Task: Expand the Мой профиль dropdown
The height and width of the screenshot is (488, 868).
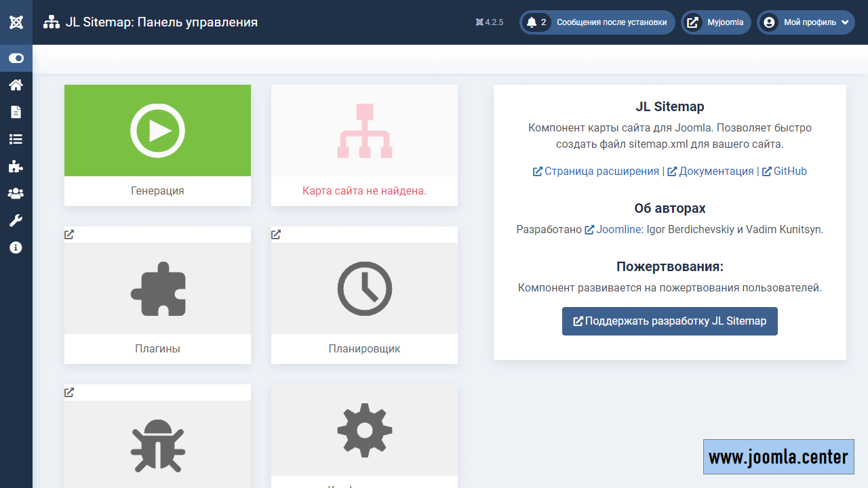Action: [806, 22]
